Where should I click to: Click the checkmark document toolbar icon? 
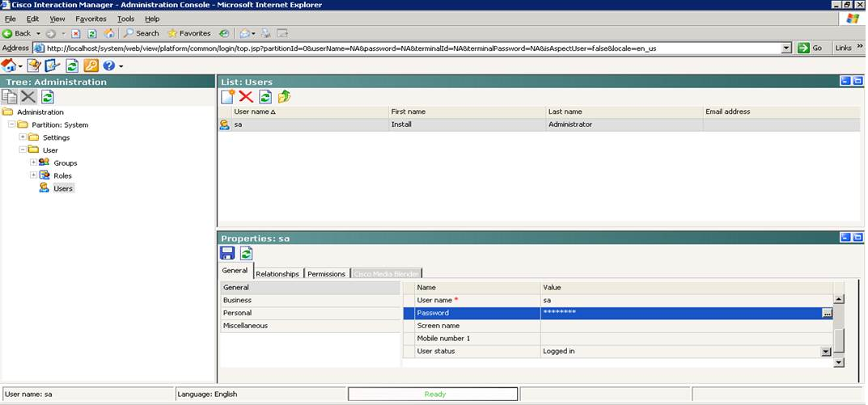[x=52, y=65]
